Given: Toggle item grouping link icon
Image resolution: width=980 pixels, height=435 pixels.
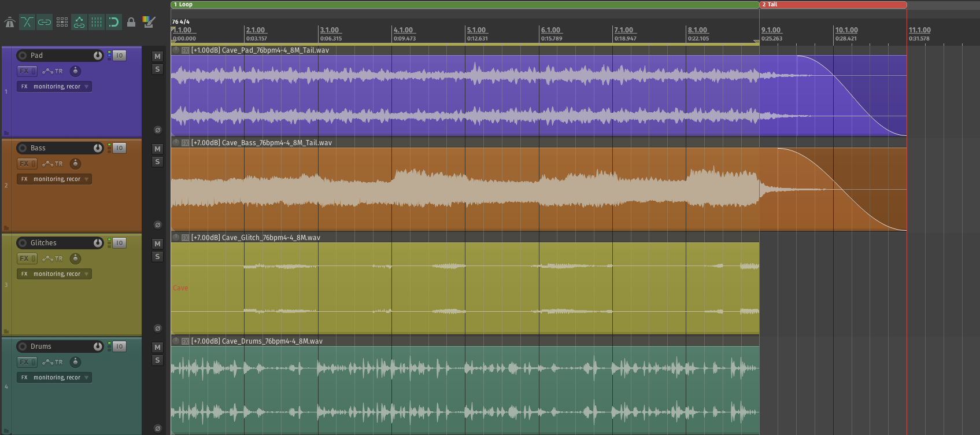Looking at the screenshot, I should click(45, 23).
